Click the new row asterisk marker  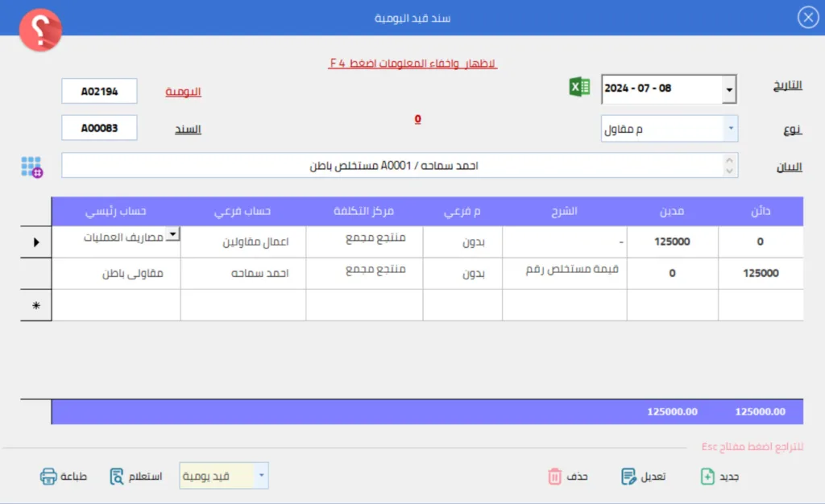35,306
